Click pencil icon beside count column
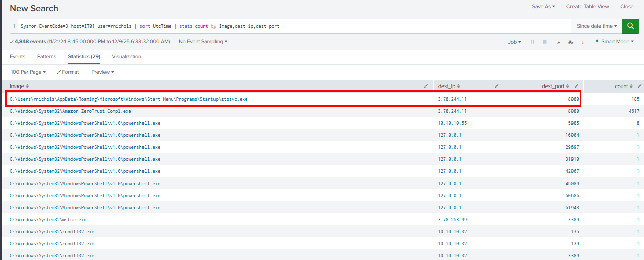 [x=639, y=86]
